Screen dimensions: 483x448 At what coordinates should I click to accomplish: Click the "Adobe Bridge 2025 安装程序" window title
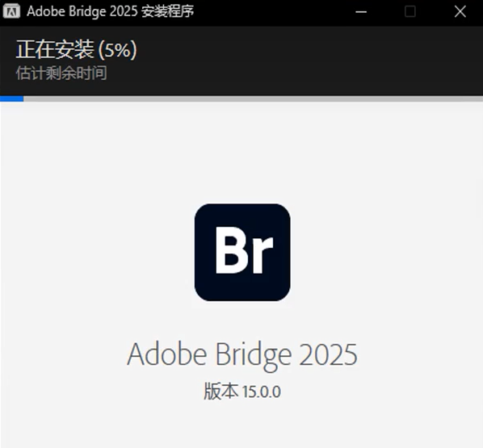coord(111,11)
